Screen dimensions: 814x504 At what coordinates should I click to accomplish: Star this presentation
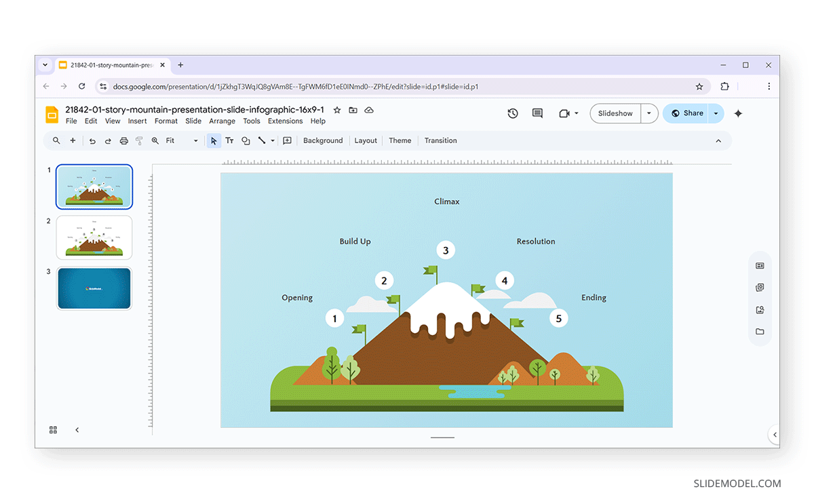(337, 110)
